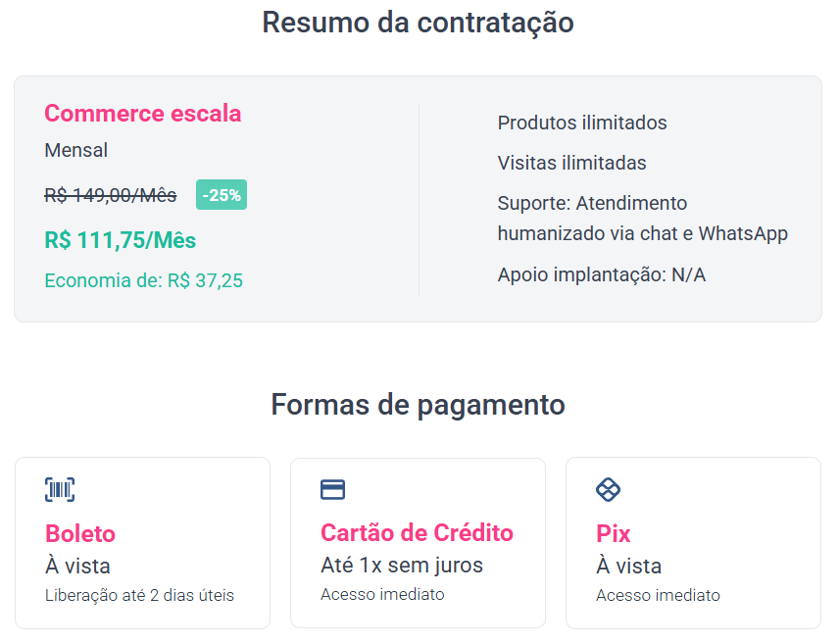Click the R$ 111,75/Mês discounted price
Image resolution: width=840 pixels, height=643 pixels.
(x=121, y=240)
